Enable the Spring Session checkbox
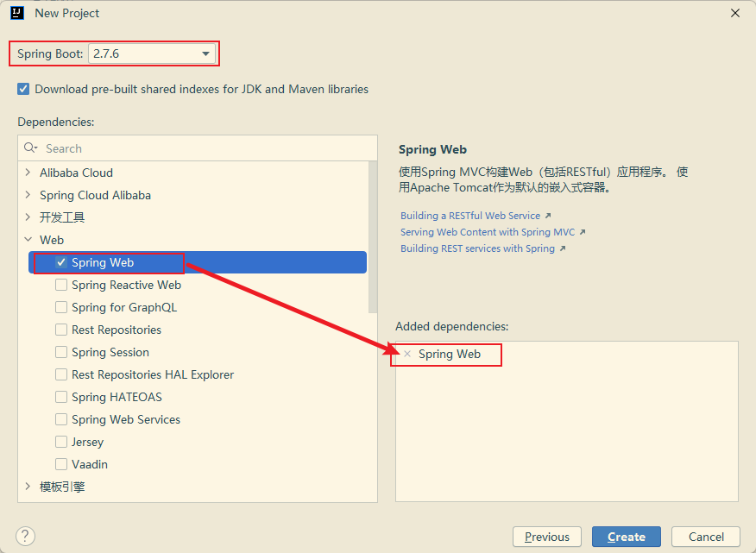756x553 pixels. click(61, 352)
